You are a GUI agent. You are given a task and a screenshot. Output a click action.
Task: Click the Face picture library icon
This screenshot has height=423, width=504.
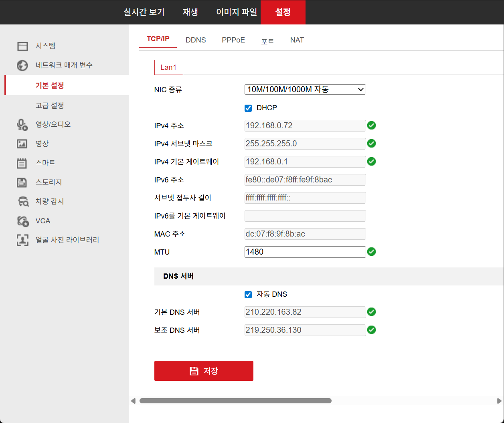click(x=22, y=240)
